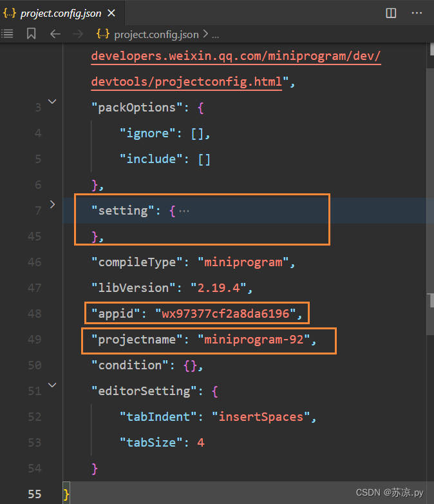Select the "miniprogram" compileType value
This screenshot has height=504, width=434.
pyautogui.click(x=243, y=262)
